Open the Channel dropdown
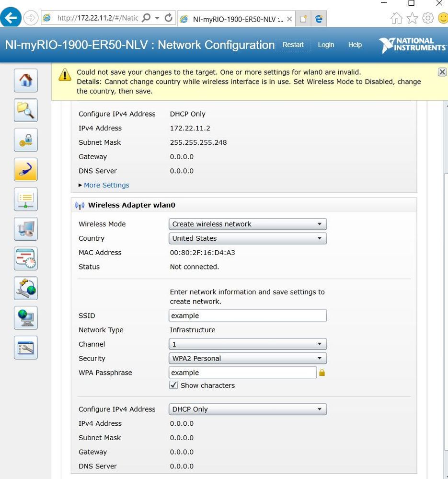Image resolution: width=448 pixels, height=479 pixels. [x=248, y=344]
